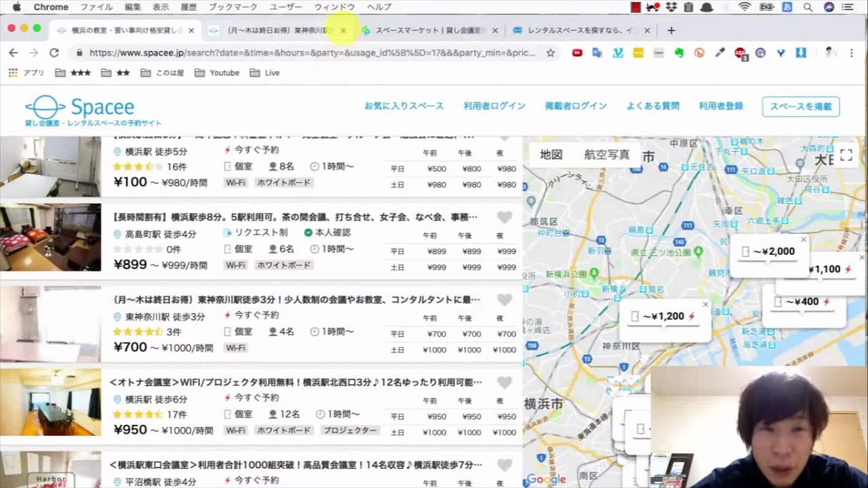The image size is (868, 488).
Task: Go back with the browser back arrow
Action: tap(14, 53)
